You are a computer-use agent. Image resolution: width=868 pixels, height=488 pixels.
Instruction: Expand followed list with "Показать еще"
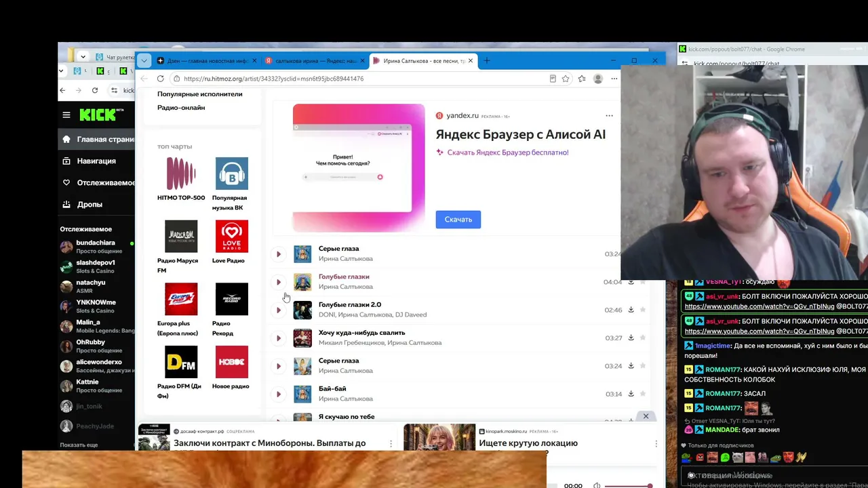[x=79, y=445]
